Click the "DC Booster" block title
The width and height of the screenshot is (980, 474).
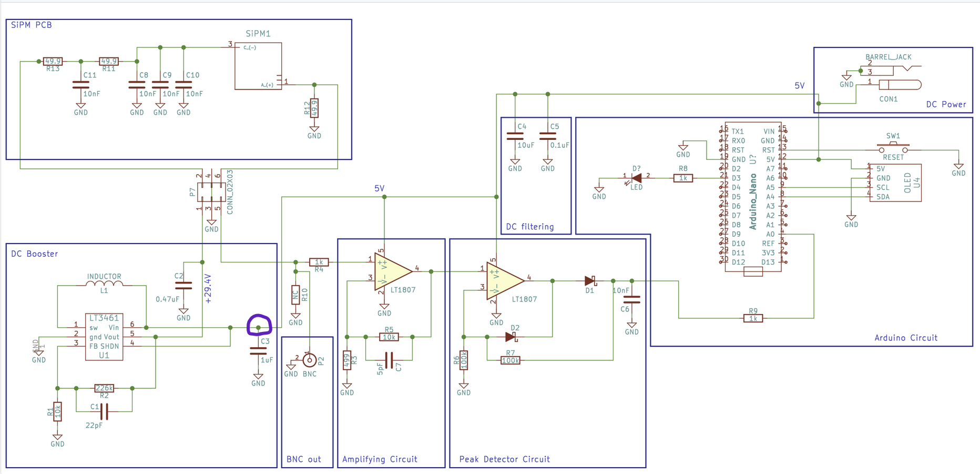point(35,254)
